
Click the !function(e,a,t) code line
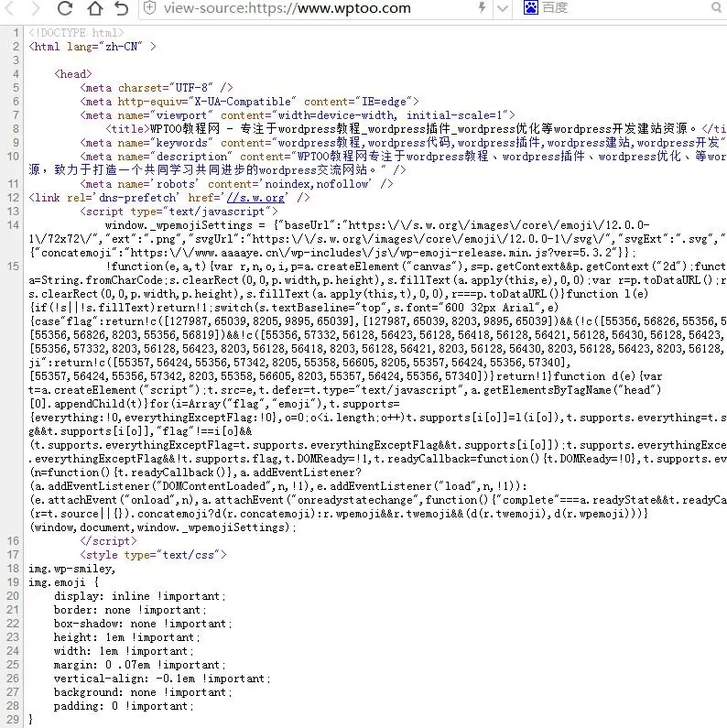(377, 397)
